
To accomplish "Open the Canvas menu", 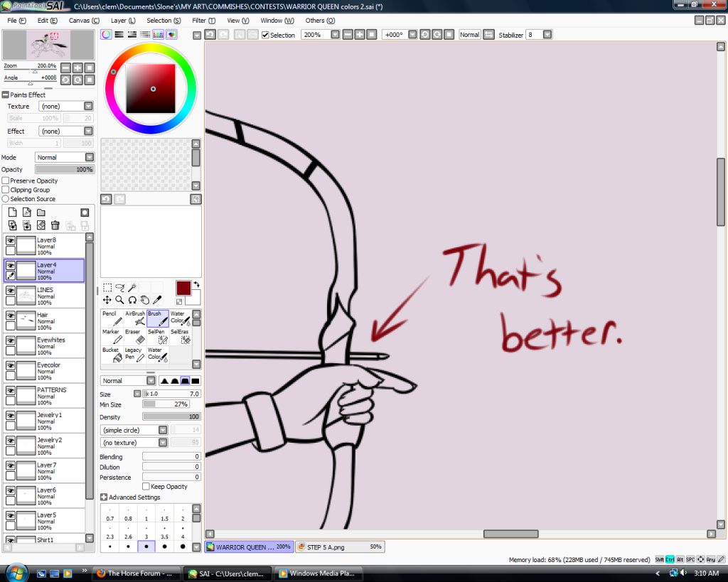I will (x=84, y=21).
